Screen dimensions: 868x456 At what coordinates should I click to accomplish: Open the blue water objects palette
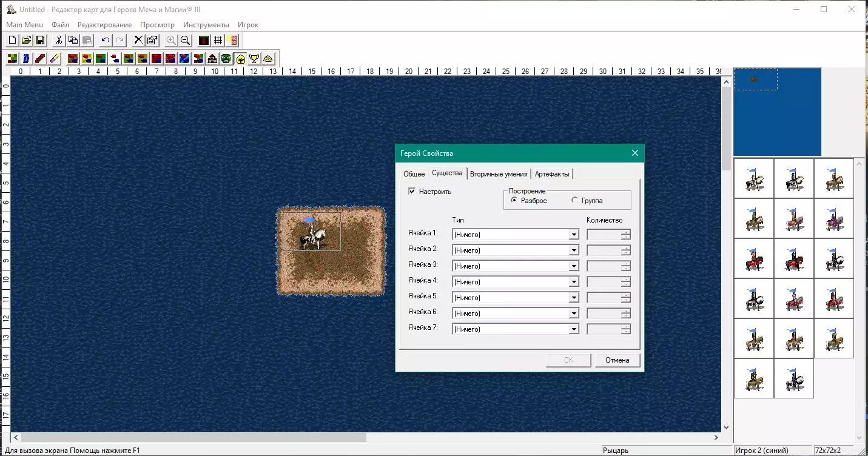click(x=184, y=59)
